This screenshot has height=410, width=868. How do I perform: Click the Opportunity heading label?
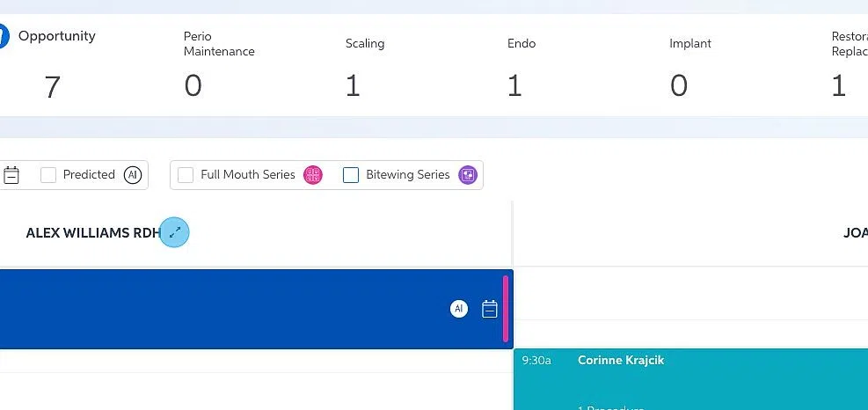(57, 36)
